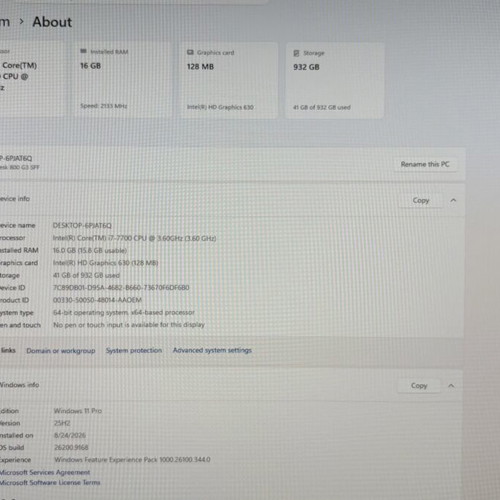
Task: Open Domain or workgroup link
Action: pos(61,351)
